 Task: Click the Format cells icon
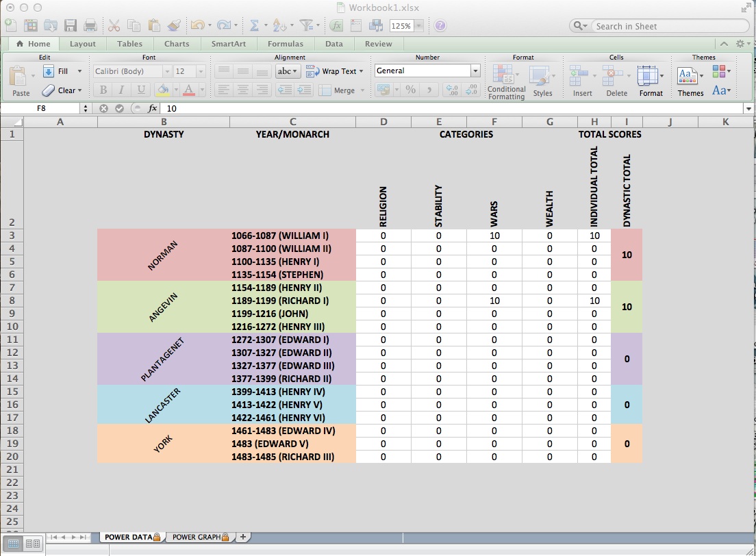pyautogui.click(x=650, y=80)
